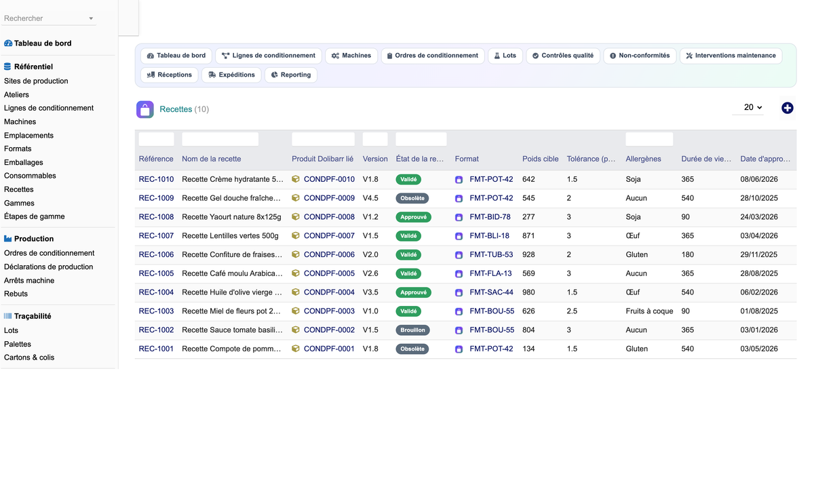Open Ateliers in sidebar
814x504 pixels.
point(16,95)
